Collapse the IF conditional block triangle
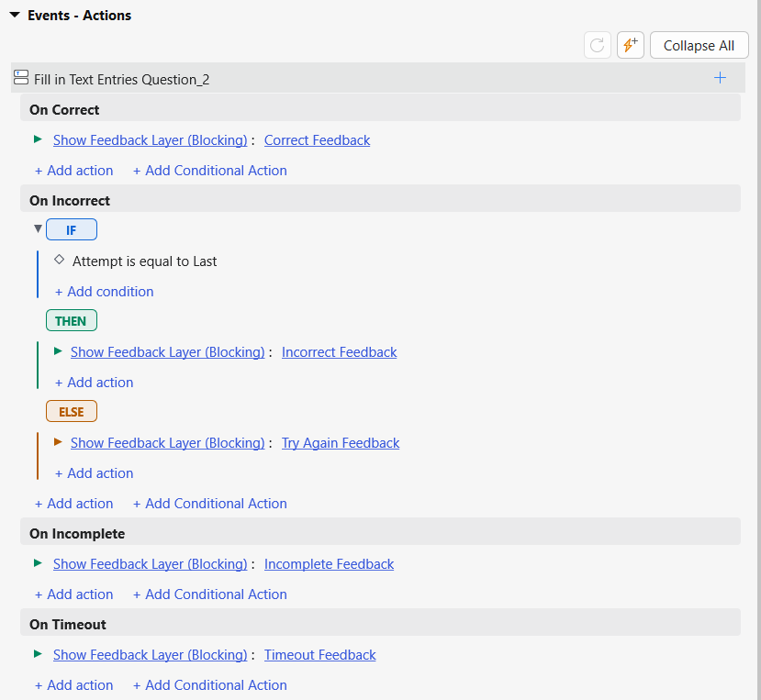The height and width of the screenshot is (700, 761). pos(38,228)
